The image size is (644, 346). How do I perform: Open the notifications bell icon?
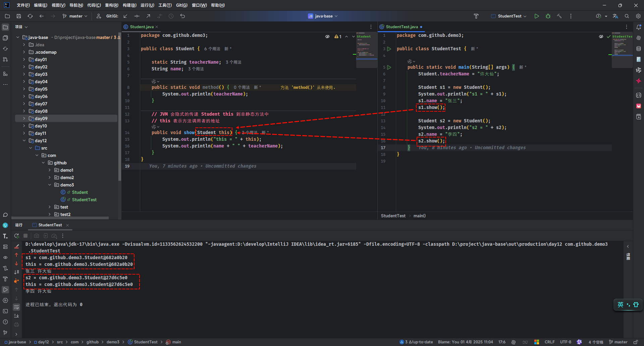tap(639, 27)
